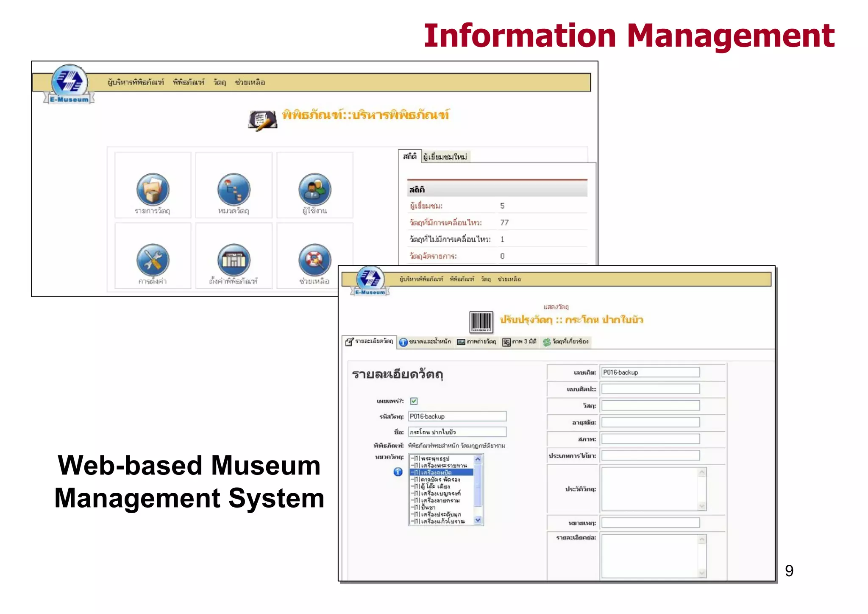The height and width of the screenshot is (614, 868).
Task: Click the E-Museum logo in the dashboard window
Action: (x=69, y=84)
